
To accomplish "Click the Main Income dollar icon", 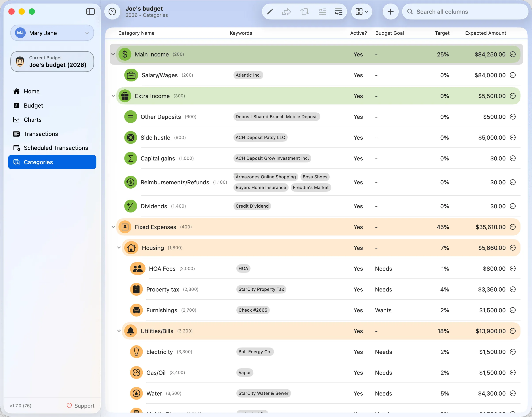I will [x=125, y=54].
